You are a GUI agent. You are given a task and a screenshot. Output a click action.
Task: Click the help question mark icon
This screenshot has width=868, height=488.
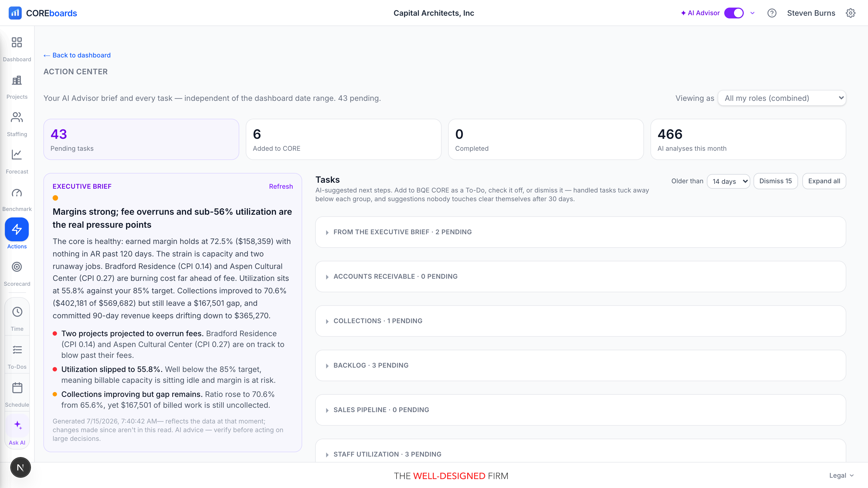click(772, 13)
